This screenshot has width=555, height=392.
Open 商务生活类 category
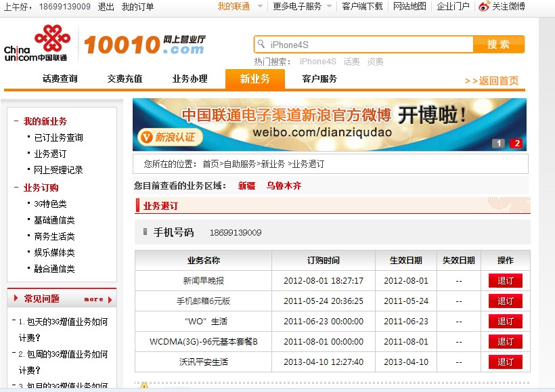[x=55, y=236]
